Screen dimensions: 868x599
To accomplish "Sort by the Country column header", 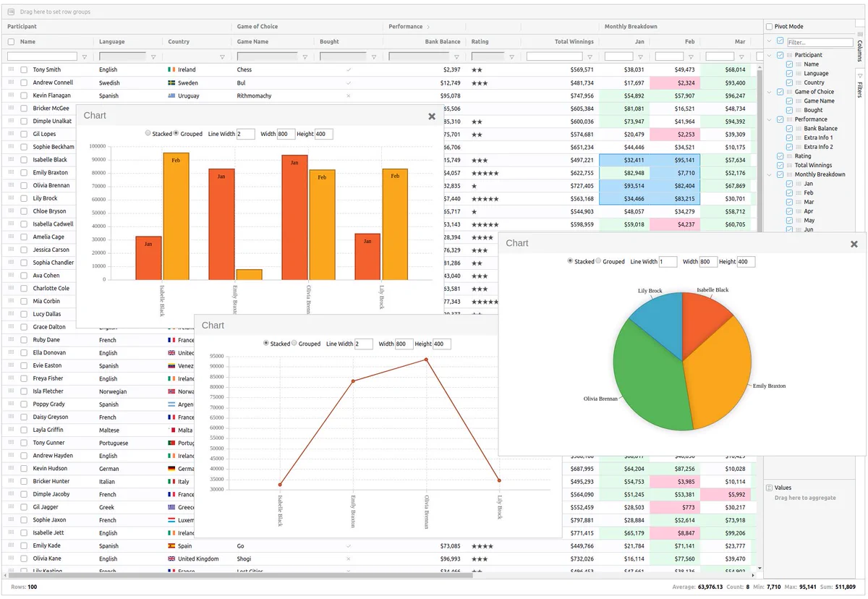I will 179,42.
